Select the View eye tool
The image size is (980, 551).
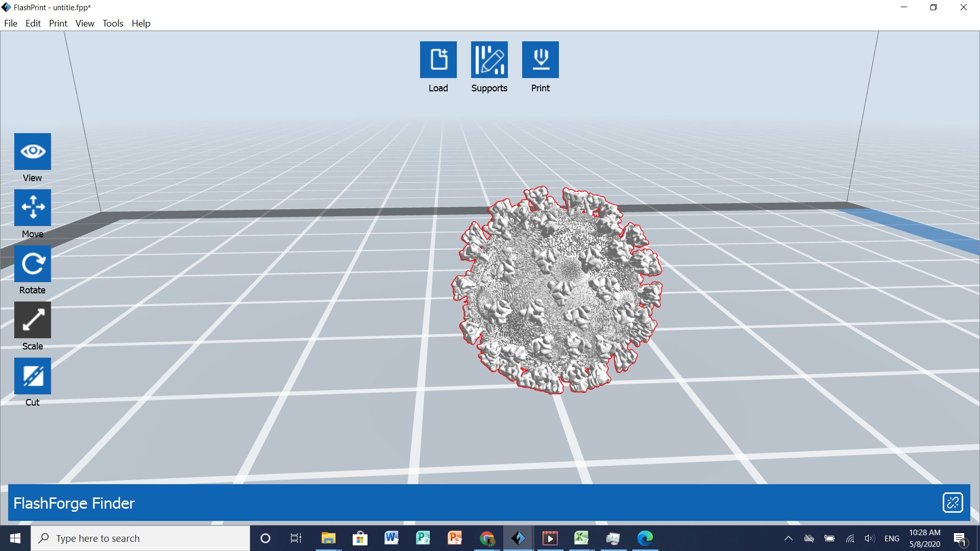33,152
